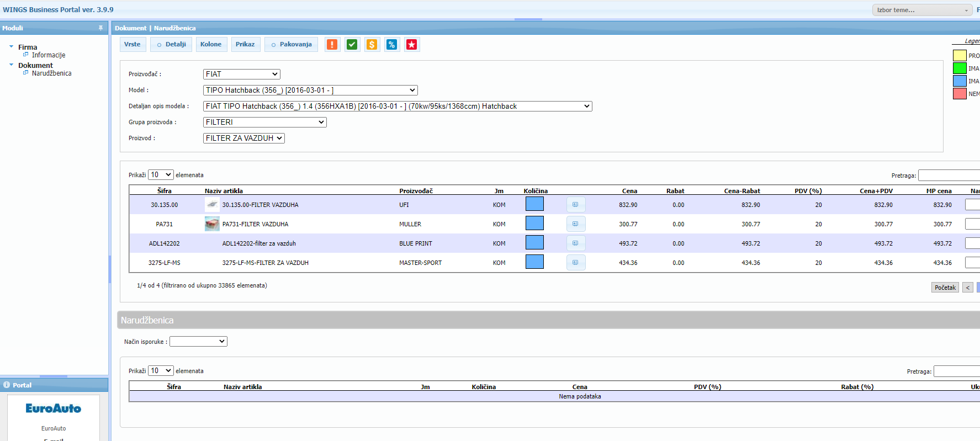The width and height of the screenshot is (980, 441).
Task: Open the Model dropdown TIPO Hatchback
Action: pos(310,90)
